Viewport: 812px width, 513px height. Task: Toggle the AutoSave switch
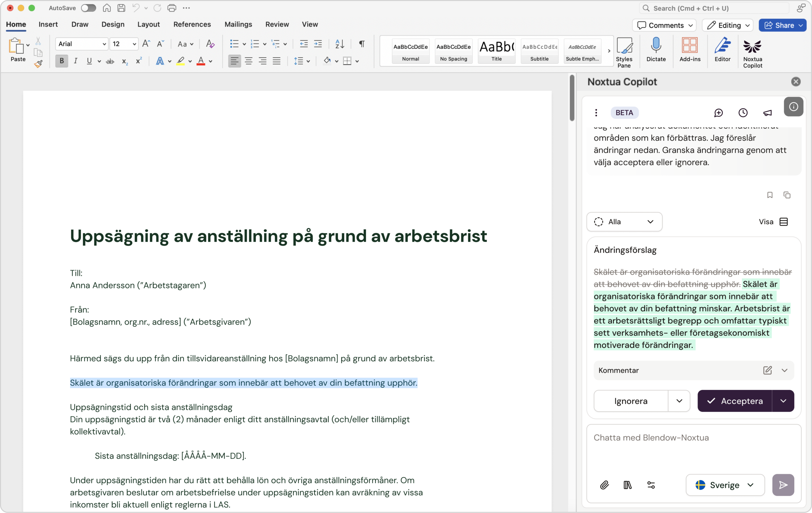tap(88, 8)
